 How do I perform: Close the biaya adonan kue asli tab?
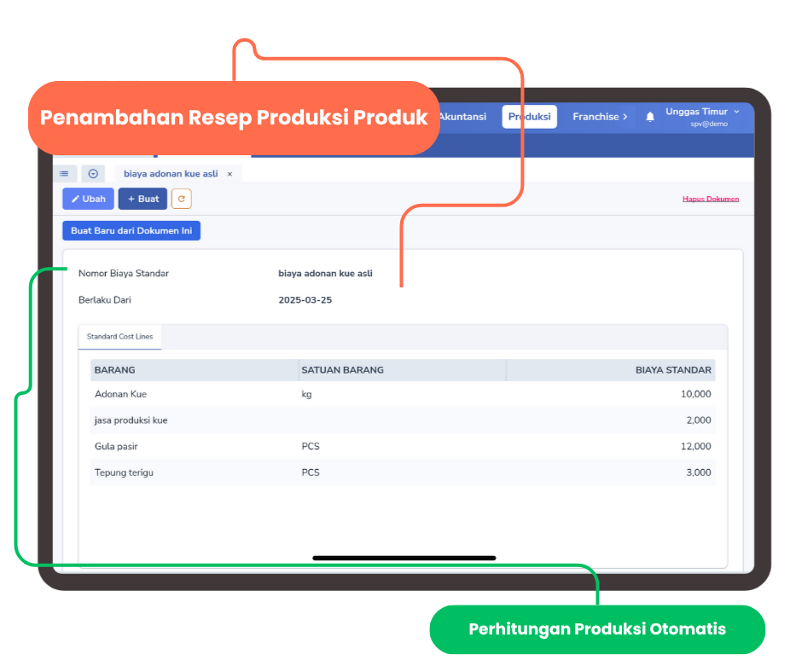click(230, 174)
